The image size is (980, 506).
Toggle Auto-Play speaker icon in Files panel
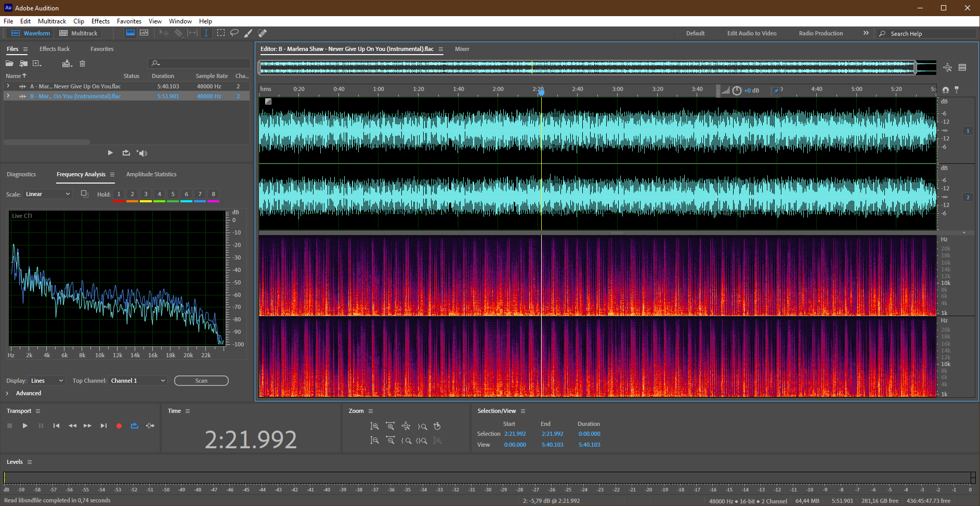tap(142, 153)
